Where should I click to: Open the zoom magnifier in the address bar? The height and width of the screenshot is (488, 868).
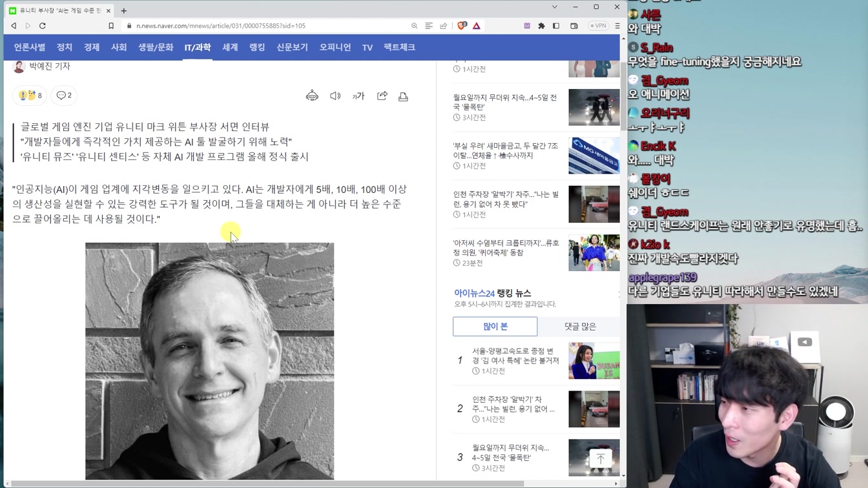point(415,26)
